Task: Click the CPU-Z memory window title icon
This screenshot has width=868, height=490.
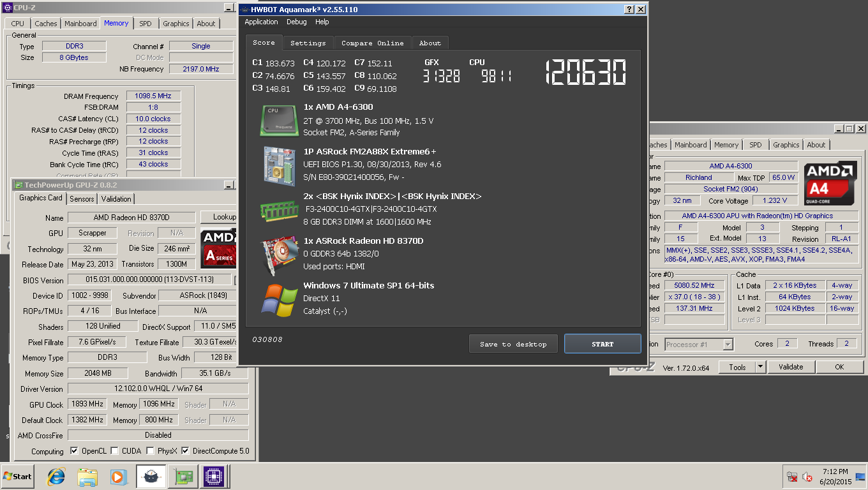Action: 7,8
